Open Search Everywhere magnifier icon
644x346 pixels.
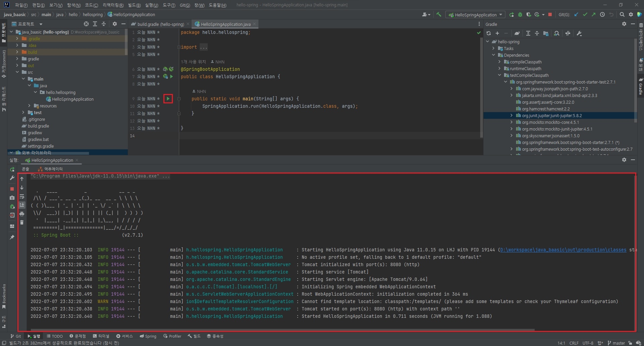coord(622,14)
